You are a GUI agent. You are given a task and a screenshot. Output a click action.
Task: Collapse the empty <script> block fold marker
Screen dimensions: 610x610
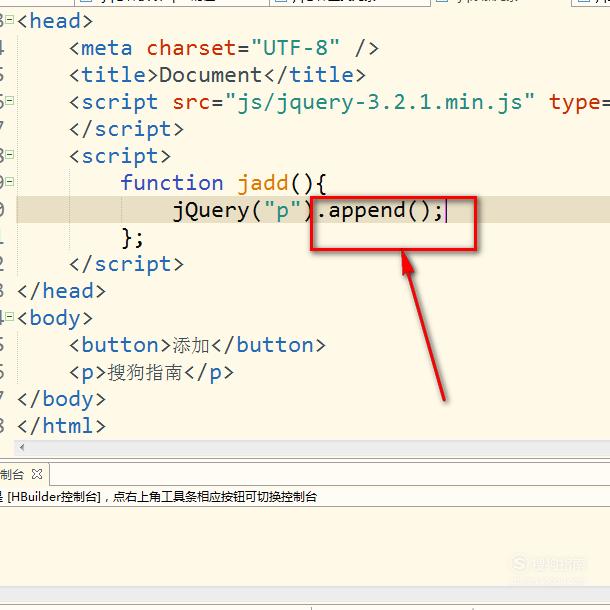10,154
